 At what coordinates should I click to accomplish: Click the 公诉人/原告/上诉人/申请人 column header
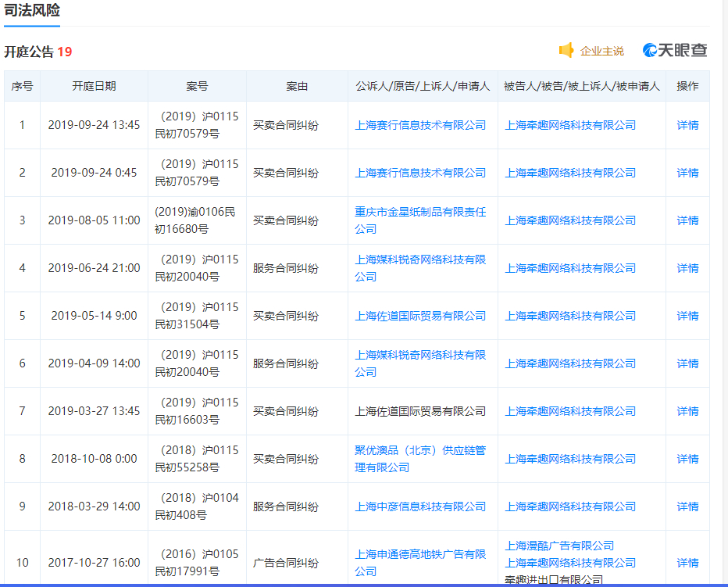(423, 86)
